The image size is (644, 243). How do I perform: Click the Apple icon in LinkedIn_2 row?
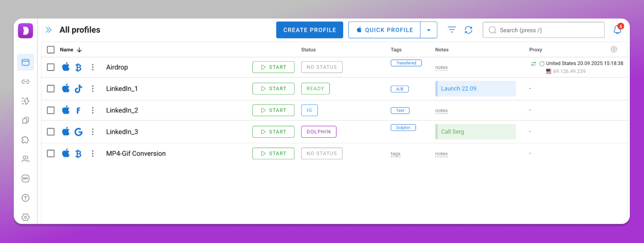[66, 110]
